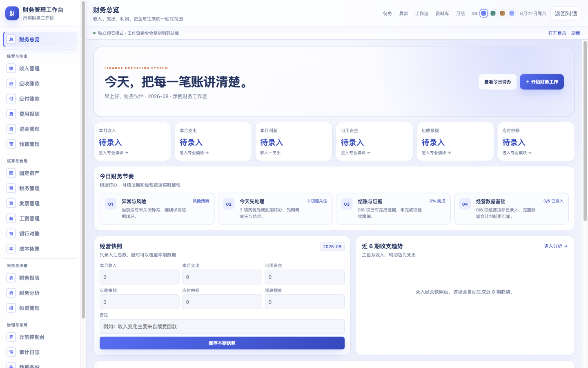The width and height of the screenshot is (588, 368).
Task: Follow the 进入分析 link in the trend panel
Action: pos(556,246)
